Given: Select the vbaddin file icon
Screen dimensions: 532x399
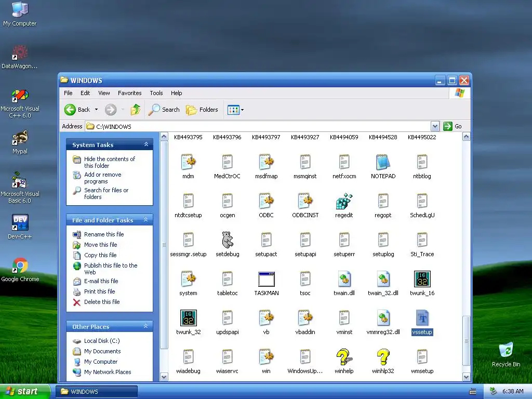Looking at the screenshot, I should click(305, 318).
